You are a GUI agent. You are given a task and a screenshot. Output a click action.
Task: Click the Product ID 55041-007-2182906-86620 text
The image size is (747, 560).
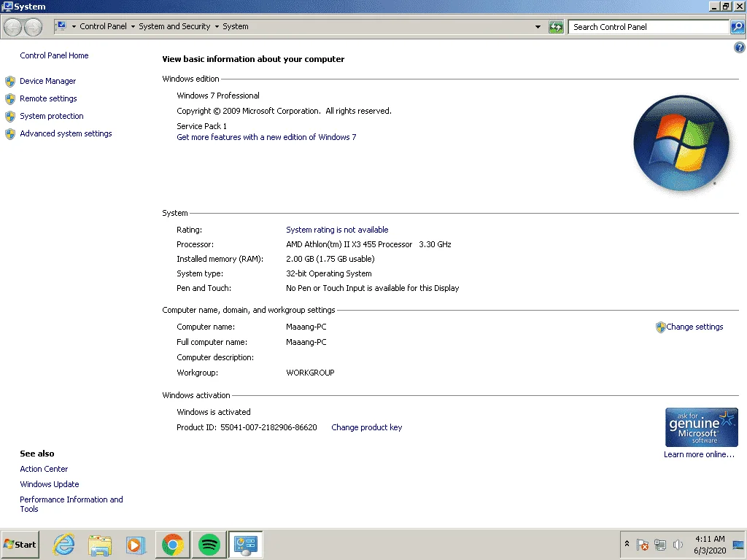(247, 427)
